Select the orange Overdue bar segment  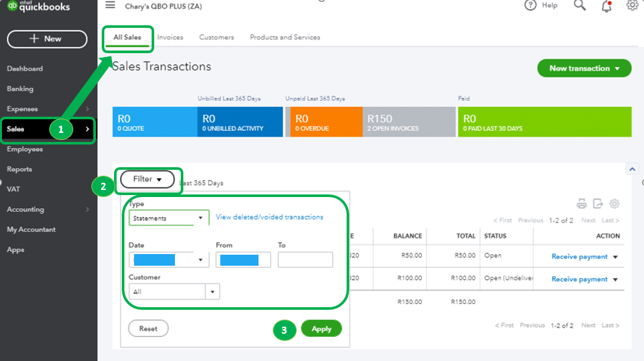(x=324, y=122)
